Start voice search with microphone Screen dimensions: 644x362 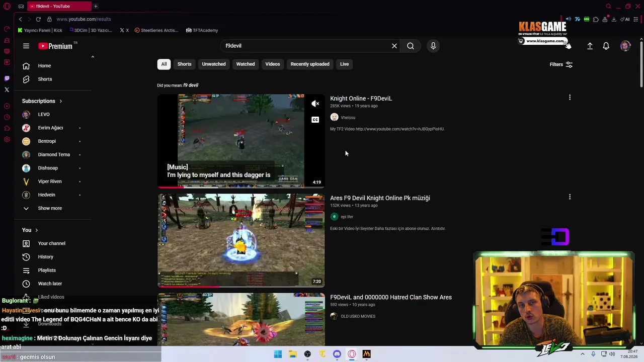[433, 46]
